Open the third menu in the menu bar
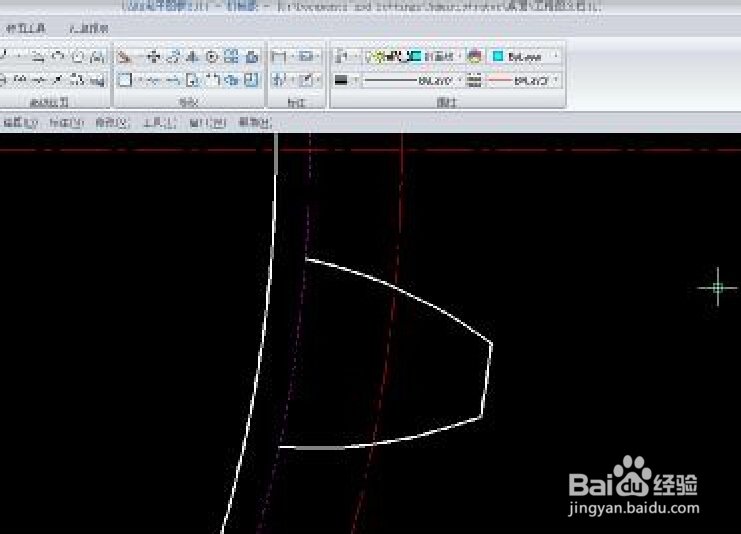 tap(112, 123)
